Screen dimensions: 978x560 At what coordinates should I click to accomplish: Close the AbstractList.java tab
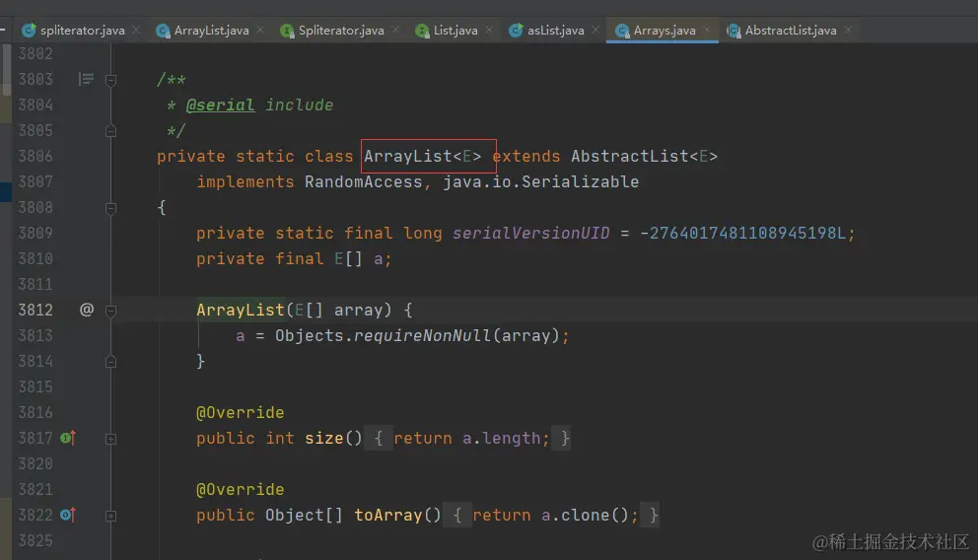pyautogui.click(x=848, y=30)
